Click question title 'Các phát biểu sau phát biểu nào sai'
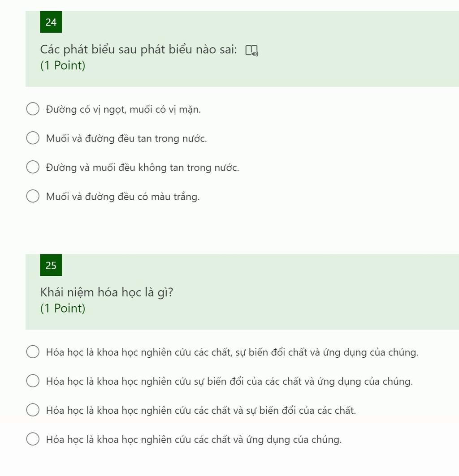 click(139, 50)
